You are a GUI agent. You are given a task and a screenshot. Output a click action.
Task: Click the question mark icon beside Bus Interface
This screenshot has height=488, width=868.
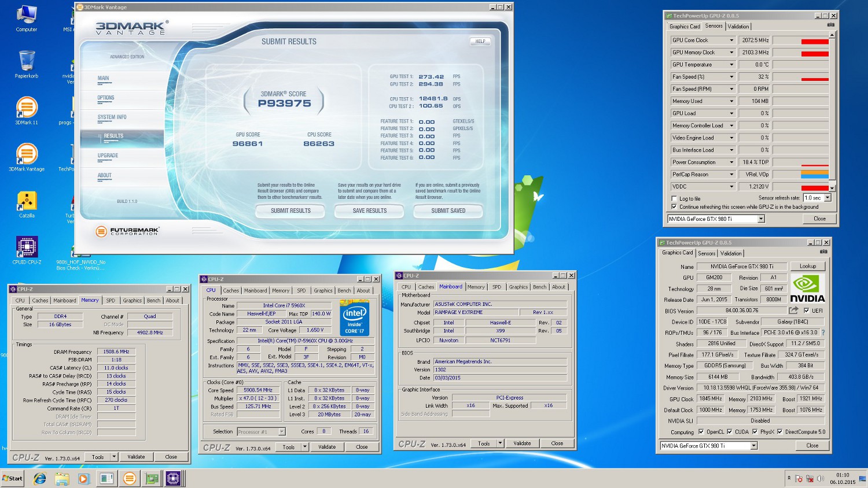click(823, 332)
